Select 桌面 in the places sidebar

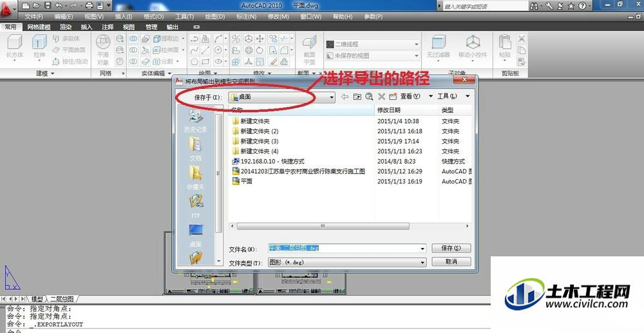(196, 235)
